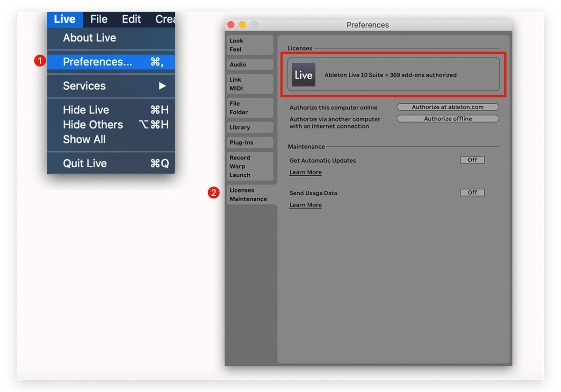Click the 'Send Usage Data' label
Viewport: 561px width, 392px height.
[313, 193]
